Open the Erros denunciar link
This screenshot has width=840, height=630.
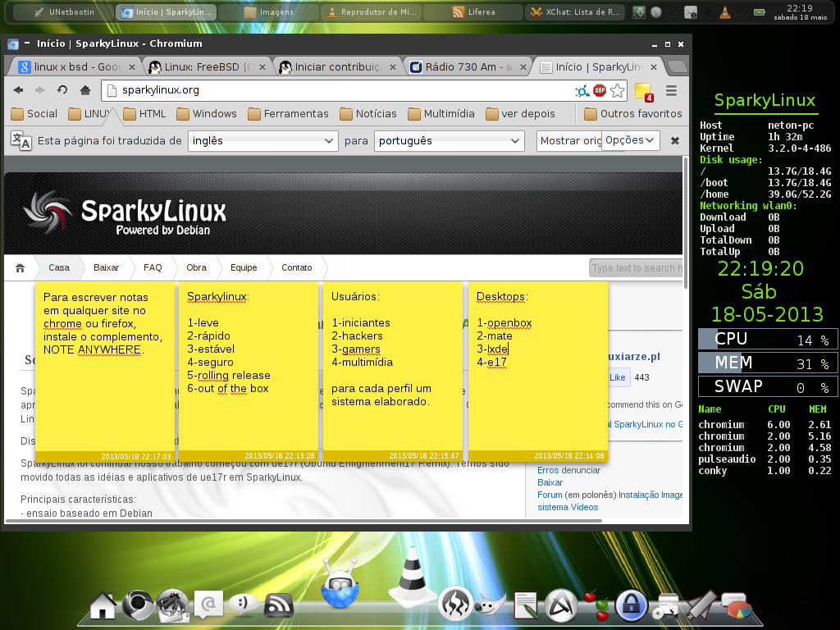(568, 470)
